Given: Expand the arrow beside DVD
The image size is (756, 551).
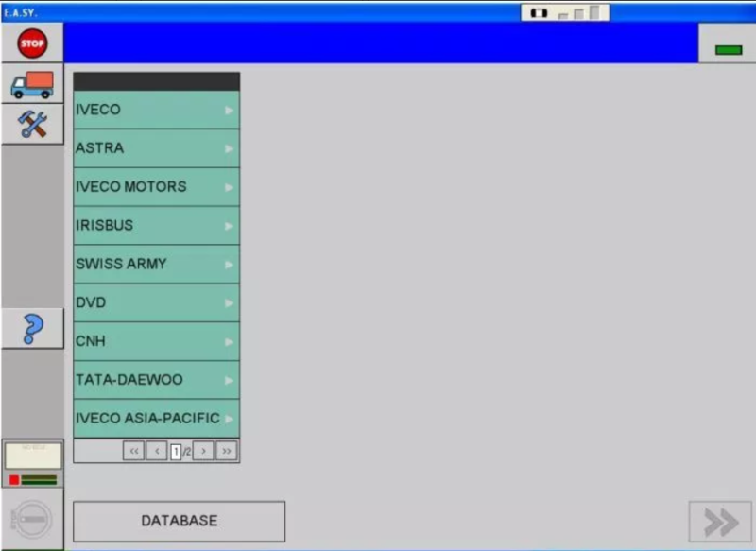Looking at the screenshot, I should pyautogui.click(x=229, y=303).
